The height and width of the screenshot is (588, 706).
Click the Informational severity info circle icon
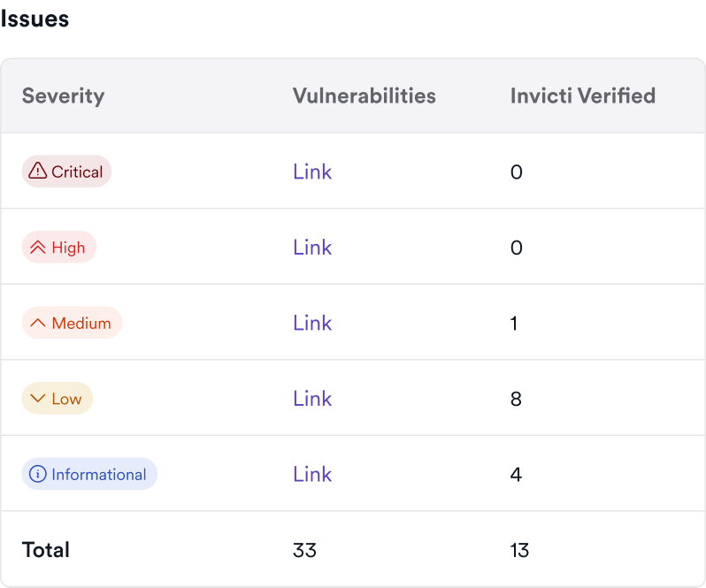[37, 474]
